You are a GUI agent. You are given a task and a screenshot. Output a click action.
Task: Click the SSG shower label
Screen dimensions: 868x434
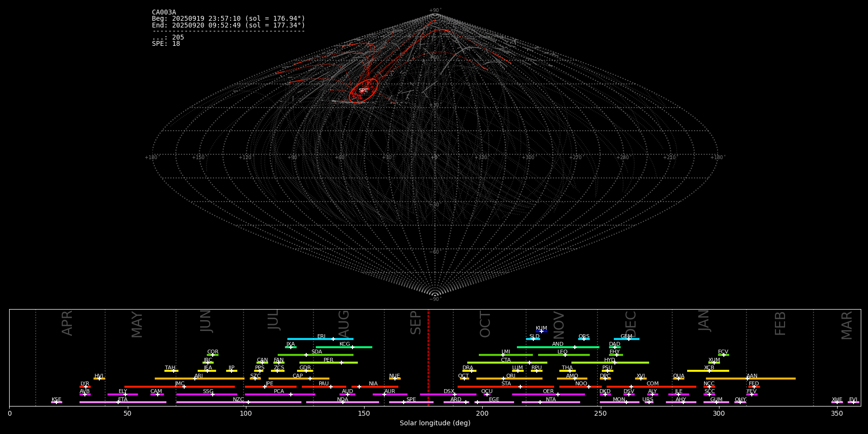[208, 392]
